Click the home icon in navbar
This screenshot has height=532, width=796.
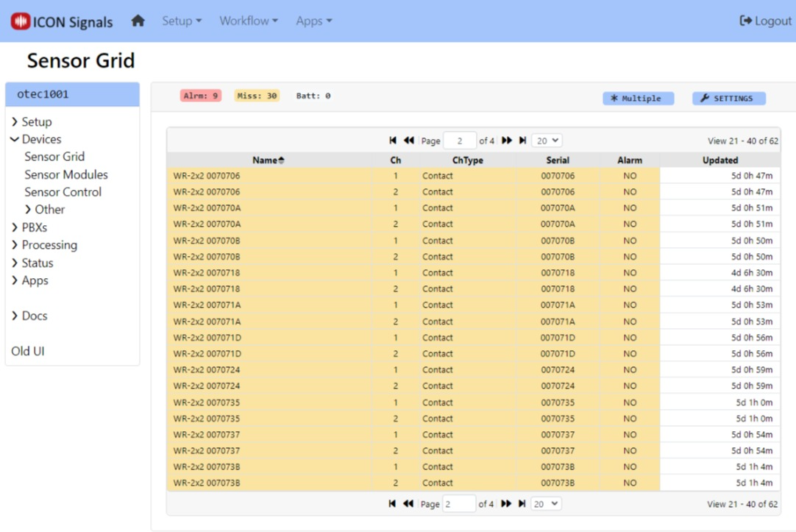pos(138,21)
